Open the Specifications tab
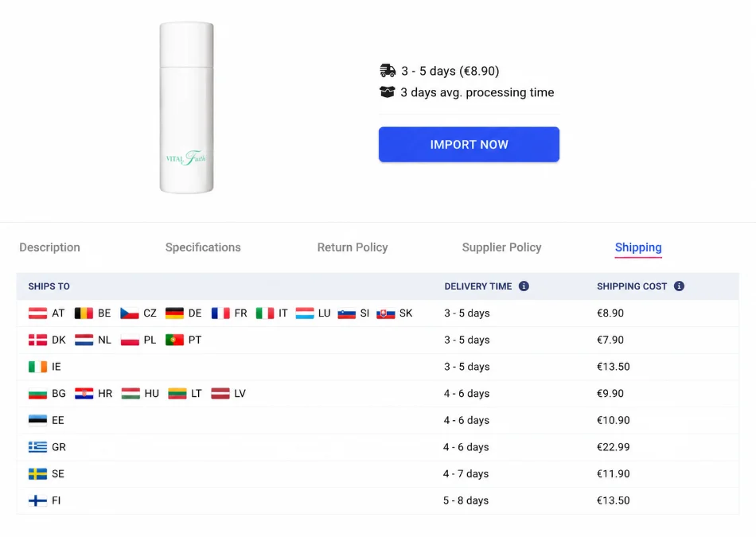 (x=203, y=247)
